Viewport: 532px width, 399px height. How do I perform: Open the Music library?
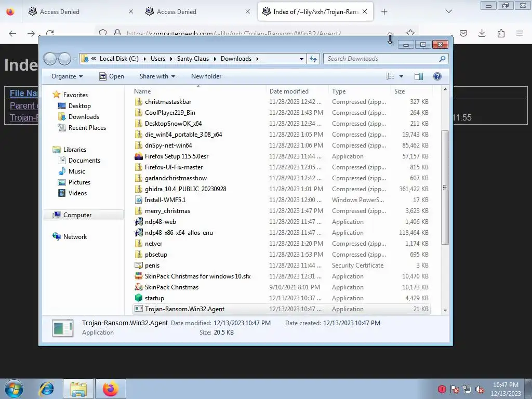[x=72, y=171]
